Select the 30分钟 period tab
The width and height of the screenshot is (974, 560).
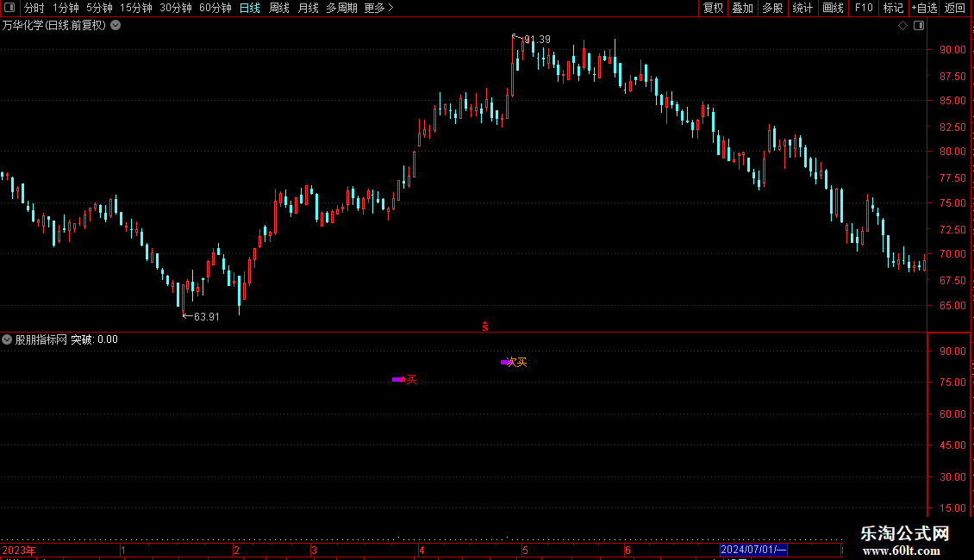(176, 8)
